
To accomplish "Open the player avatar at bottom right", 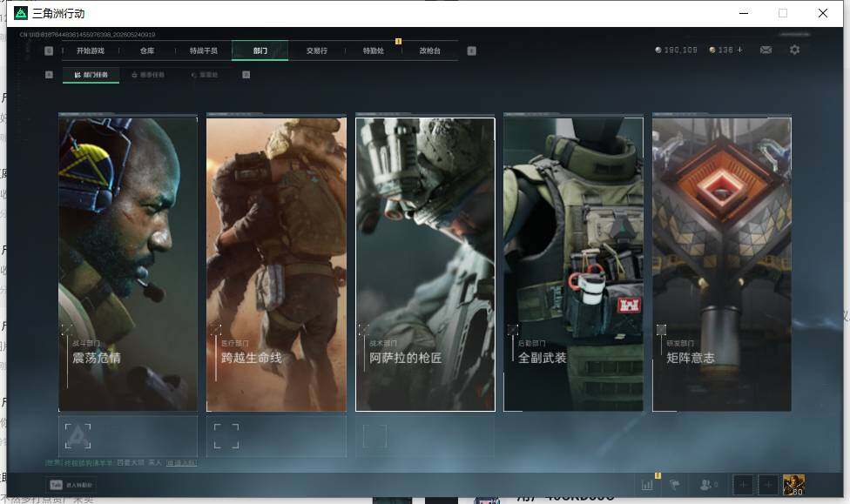I will pyautogui.click(x=793, y=485).
